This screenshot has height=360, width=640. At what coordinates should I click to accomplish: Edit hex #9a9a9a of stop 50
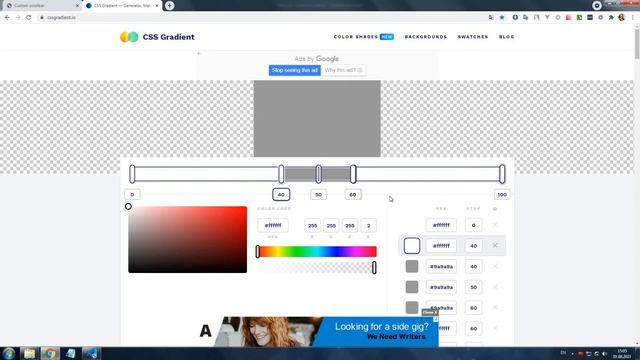441,287
